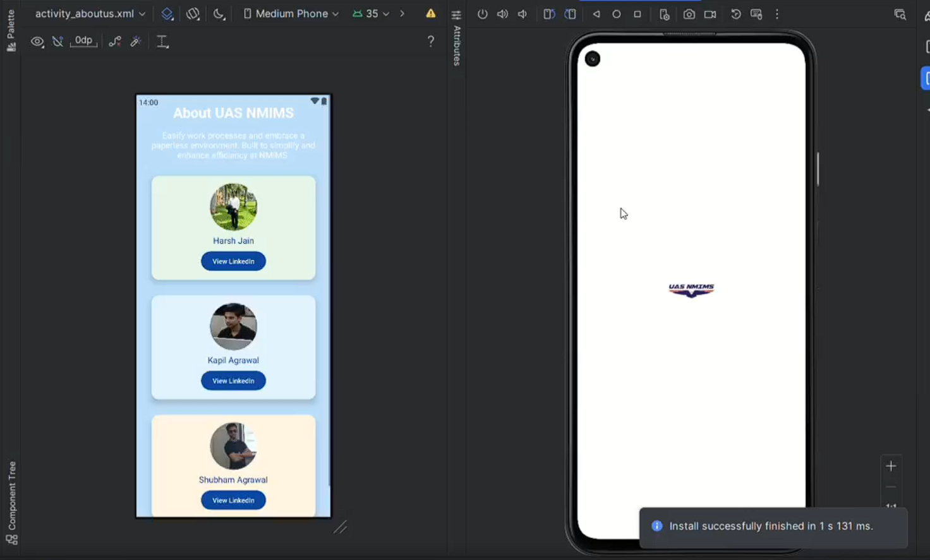Viewport: 930px width, 560px height.
Task: Select the 'Shubham Agrawal' name text
Action: coord(233,480)
